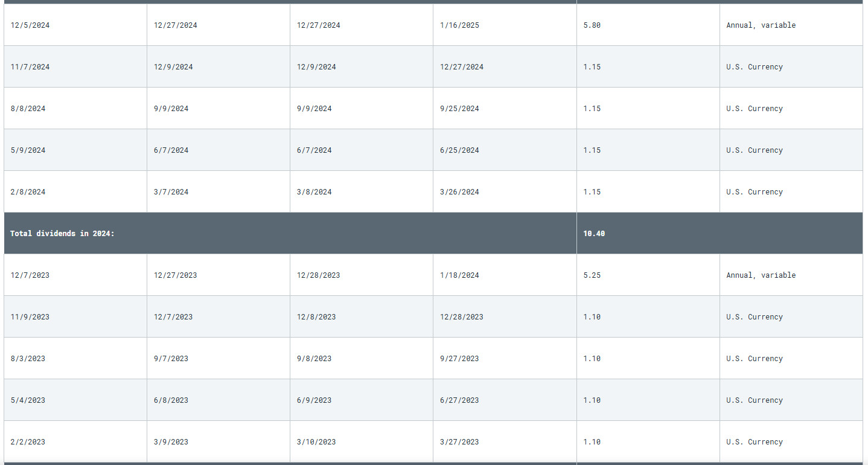The height and width of the screenshot is (465, 868).
Task: Select the 8/8/2024 date cell
Action: click(x=28, y=109)
